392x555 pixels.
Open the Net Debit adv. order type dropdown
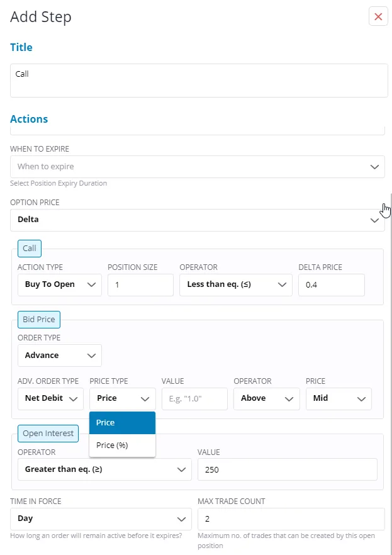click(50, 398)
